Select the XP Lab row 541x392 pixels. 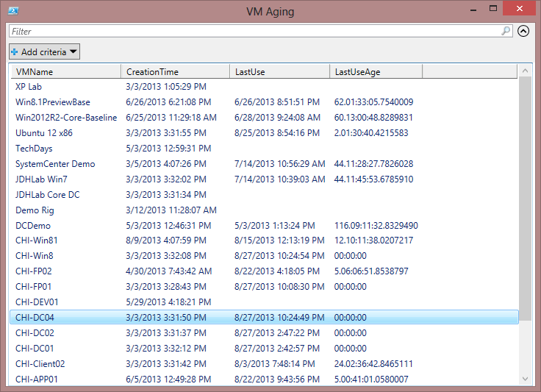click(265, 87)
